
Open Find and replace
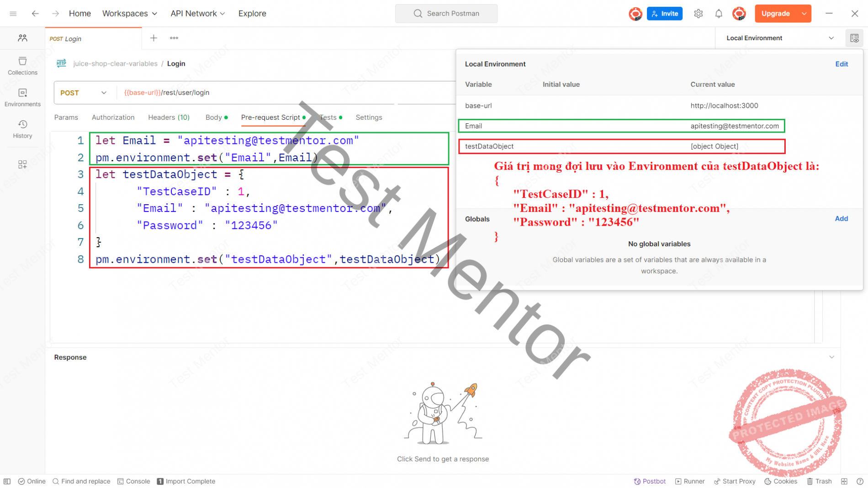coord(81,481)
